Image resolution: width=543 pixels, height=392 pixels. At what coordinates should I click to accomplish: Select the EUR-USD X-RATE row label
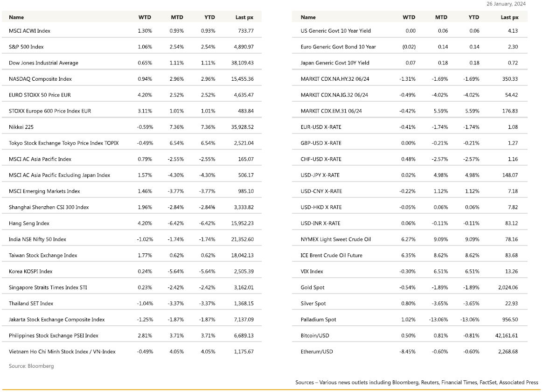(x=321, y=127)
